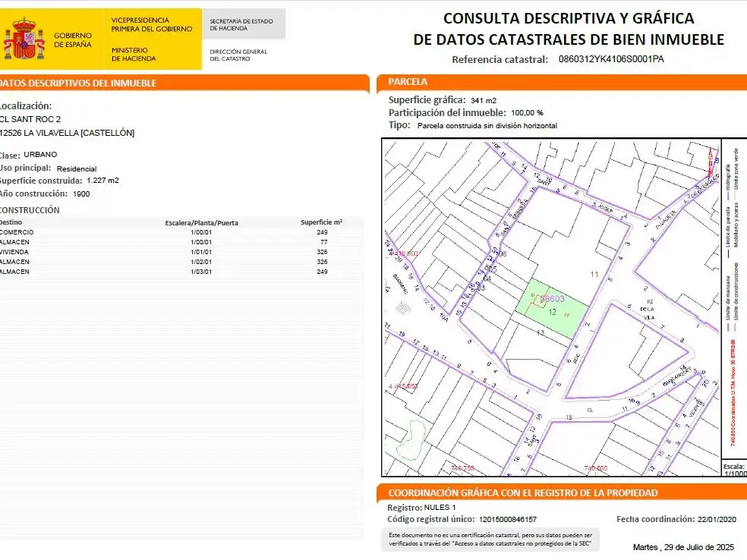This screenshot has width=747, height=560.
Task: Select coordination date '22/01/2020'
Action: [717, 519]
